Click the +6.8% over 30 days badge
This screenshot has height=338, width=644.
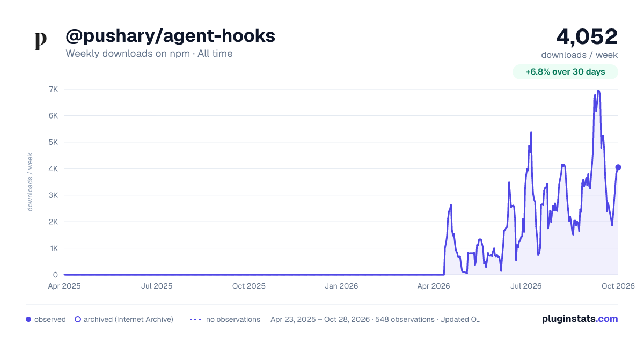pyautogui.click(x=565, y=71)
